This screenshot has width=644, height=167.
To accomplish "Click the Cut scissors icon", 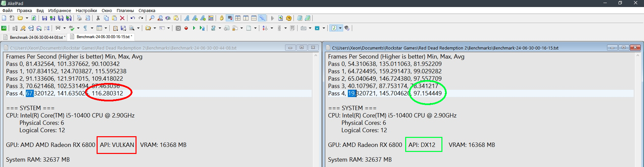I will pos(98,18).
